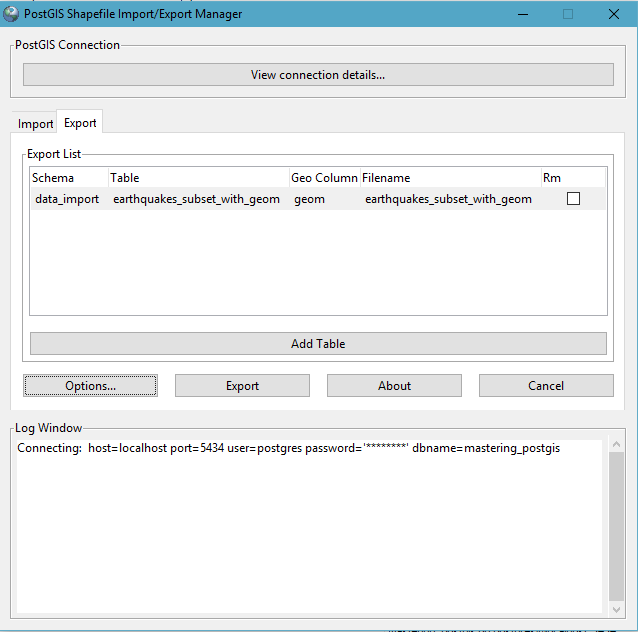Image resolution: width=638 pixels, height=632 pixels.
Task: Click the Filename column header
Action: [x=451, y=178]
